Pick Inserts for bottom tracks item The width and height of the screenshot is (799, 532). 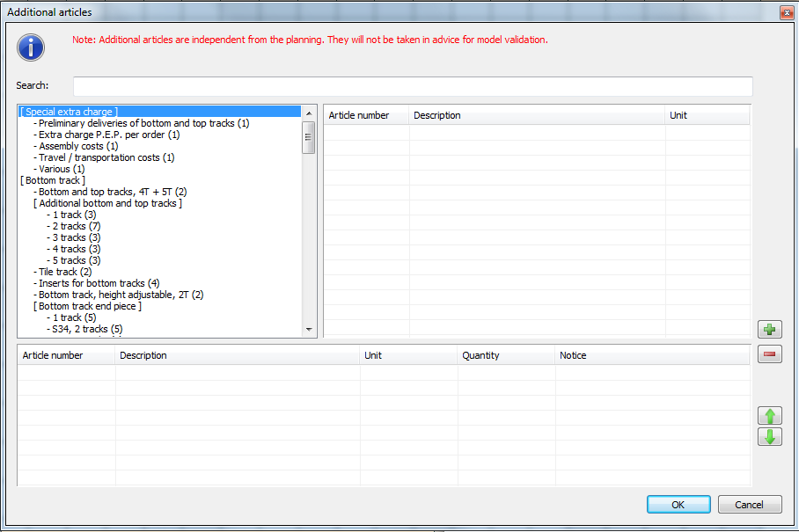[x=99, y=283]
